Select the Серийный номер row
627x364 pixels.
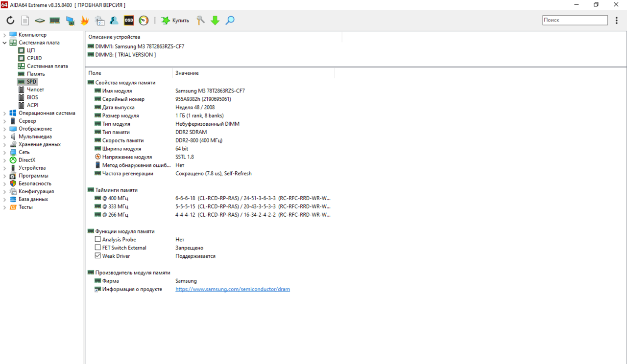pyautogui.click(x=163, y=99)
